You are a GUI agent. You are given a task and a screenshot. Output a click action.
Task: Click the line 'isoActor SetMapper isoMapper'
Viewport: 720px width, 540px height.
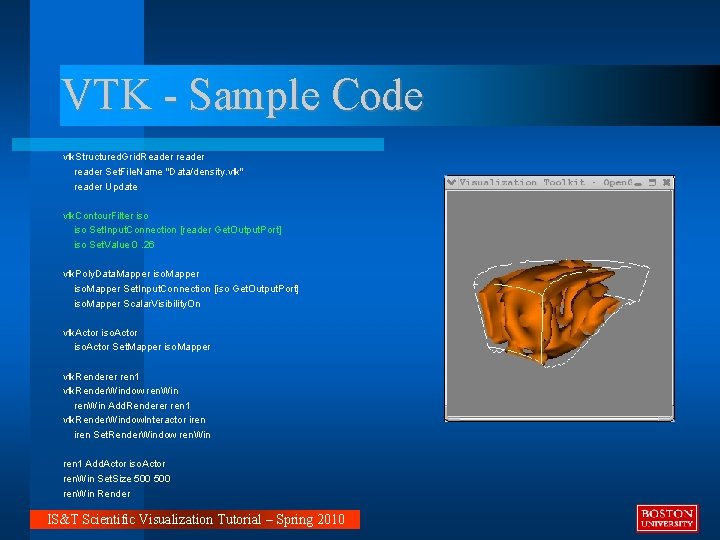142,347
